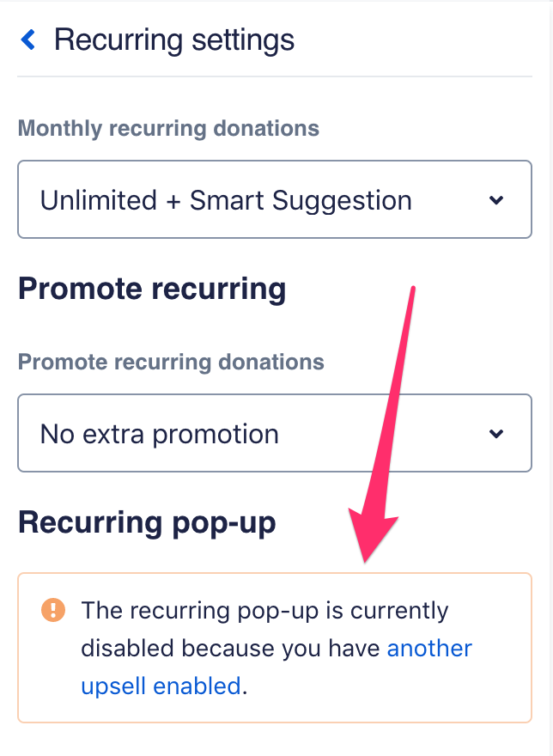Click the 'Promote recurring donations' field label
Image resolution: width=553 pixels, height=756 pixels.
tap(171, 362)
